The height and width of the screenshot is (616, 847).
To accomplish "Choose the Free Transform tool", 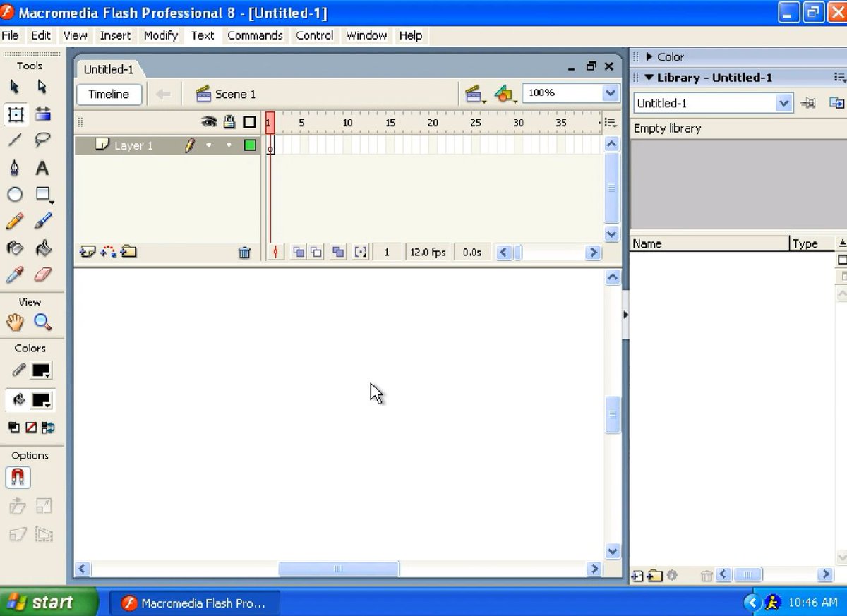I will click(x=15, y=114).
